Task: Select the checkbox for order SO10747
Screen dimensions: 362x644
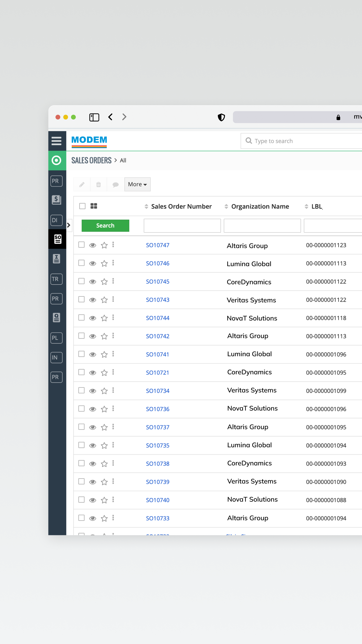Action: (x=81, y=245)
